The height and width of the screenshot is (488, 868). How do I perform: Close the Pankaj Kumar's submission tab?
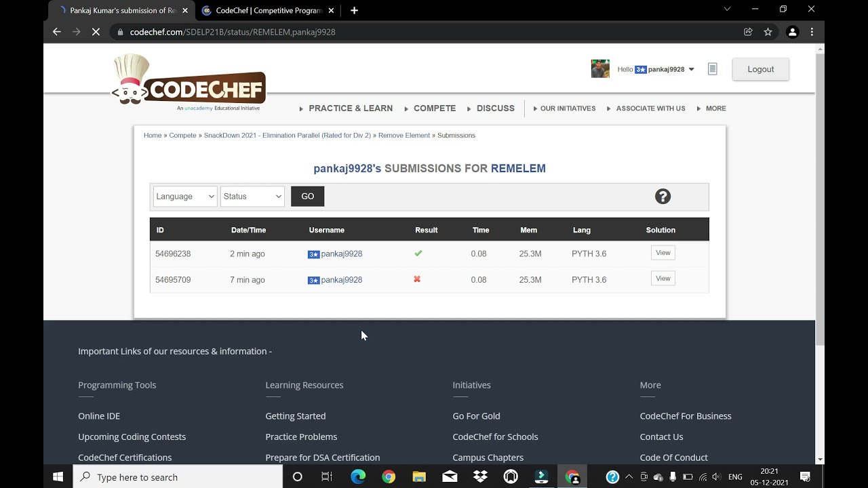(184, 10)
